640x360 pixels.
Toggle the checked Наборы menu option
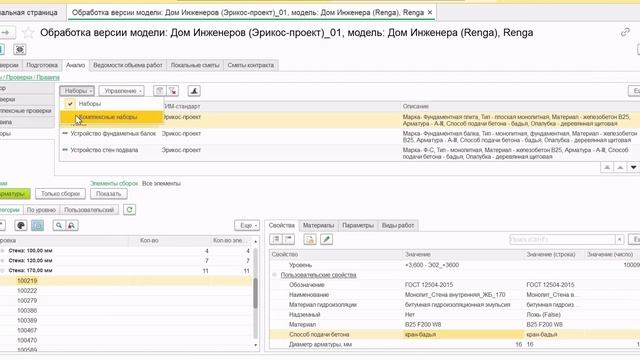[111, 104]
